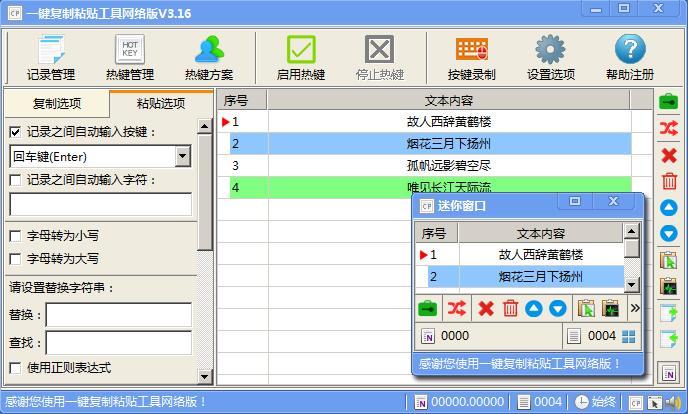Expand the 回车键(Enter) dropdown
This screenshot has height=414, width=688.
[x=182, y=156]
